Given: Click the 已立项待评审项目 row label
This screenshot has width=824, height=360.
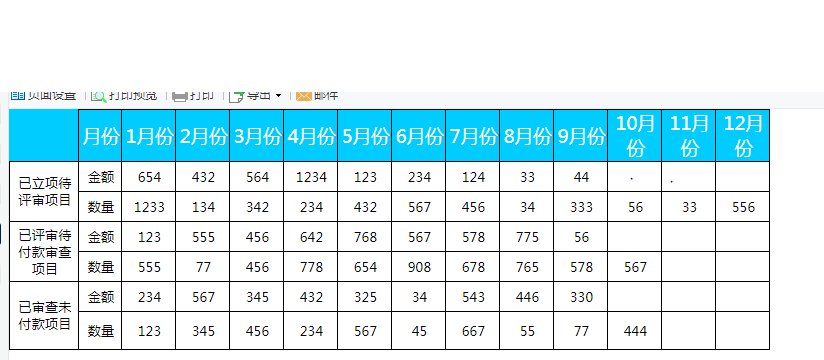Looking at the screenshot, I should (44, 192).
